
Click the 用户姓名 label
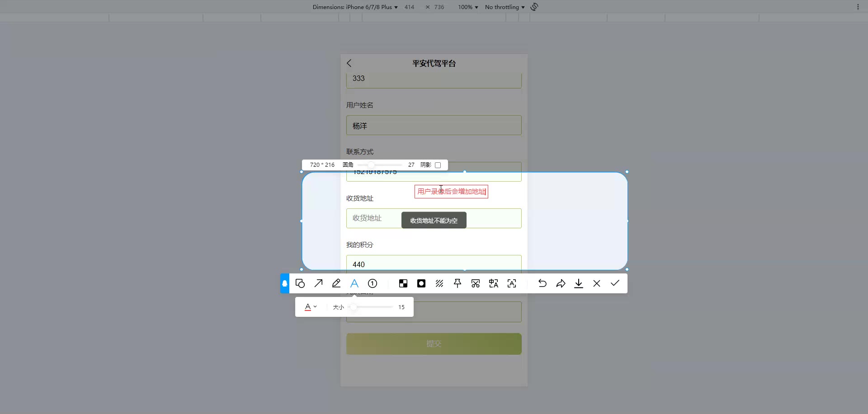360,105
